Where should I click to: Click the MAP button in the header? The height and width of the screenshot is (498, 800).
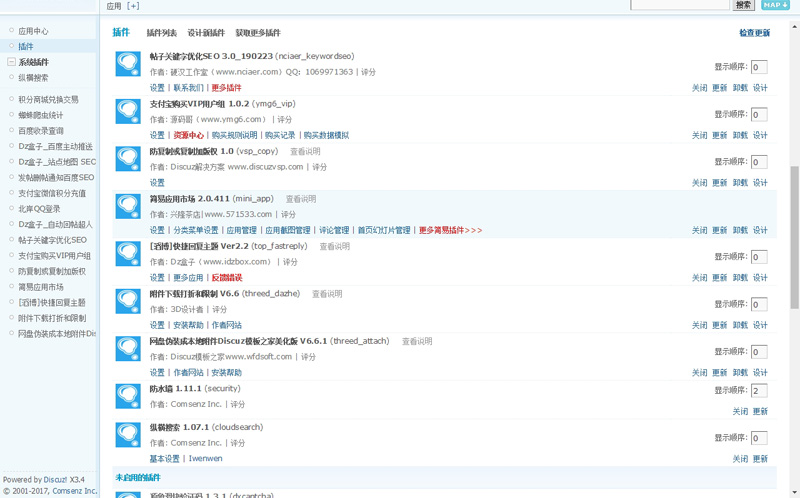click(x=775, y=5)
